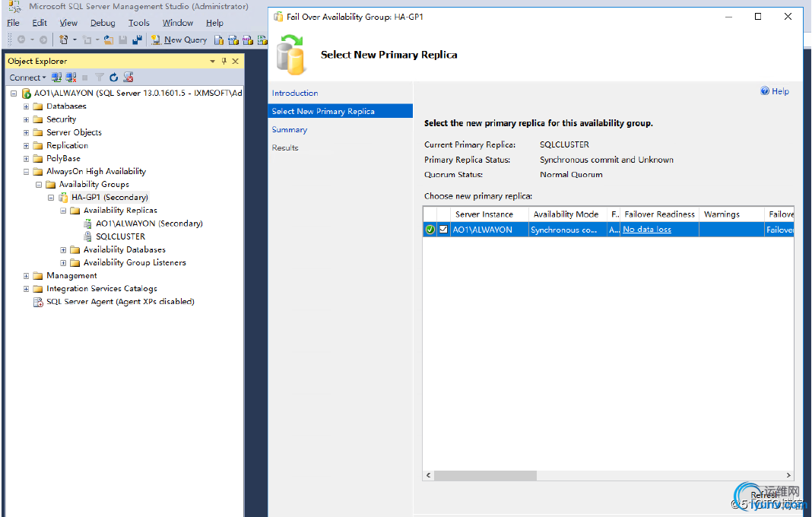Collapse the Availability Groups node
Image resolution: width=812 pixels, height=517 pixels.
pos(38,185)
